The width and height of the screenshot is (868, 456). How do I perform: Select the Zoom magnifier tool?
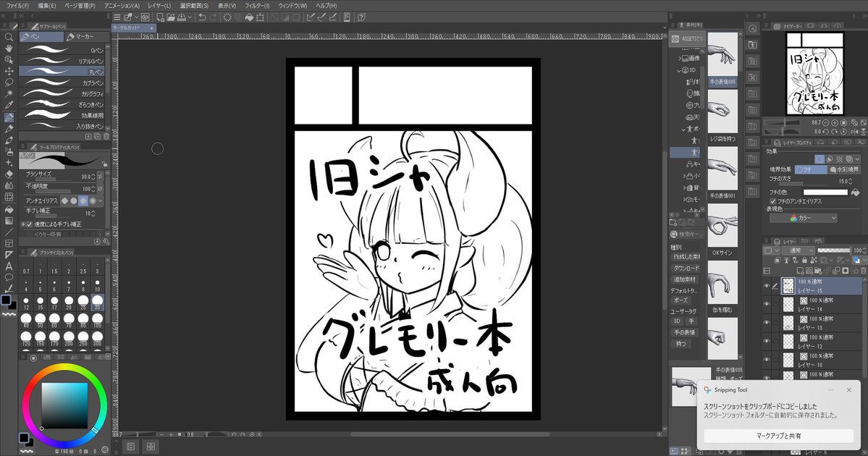pyautogui.click(x=9, y=37)
